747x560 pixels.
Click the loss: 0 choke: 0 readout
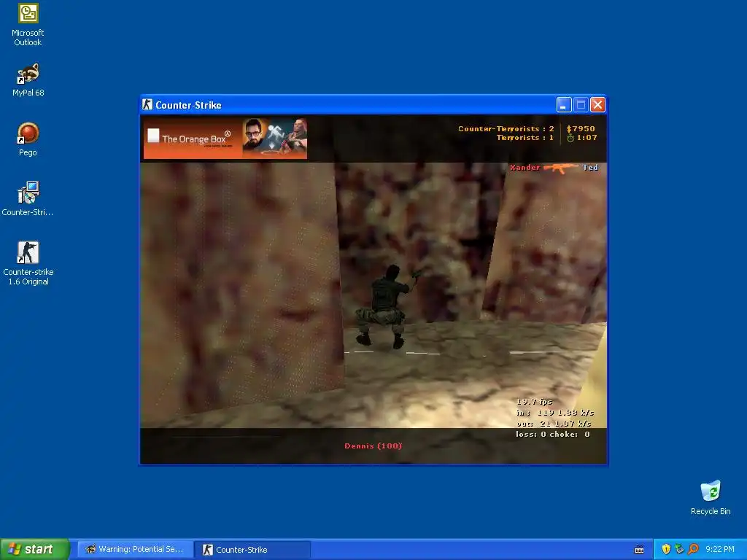553,435
